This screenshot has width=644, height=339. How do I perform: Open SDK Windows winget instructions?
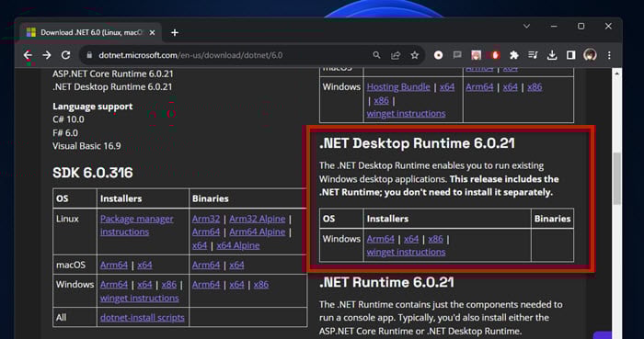coord(139,298)
